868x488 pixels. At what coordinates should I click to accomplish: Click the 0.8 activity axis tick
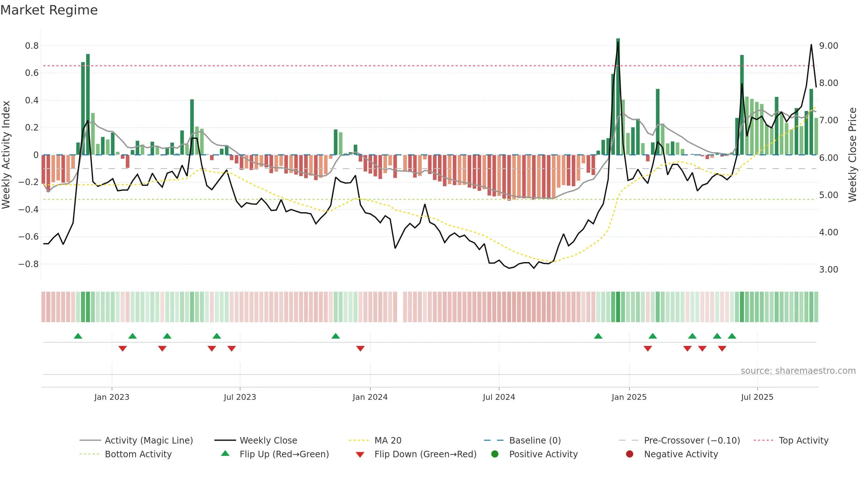pos(32,46)
